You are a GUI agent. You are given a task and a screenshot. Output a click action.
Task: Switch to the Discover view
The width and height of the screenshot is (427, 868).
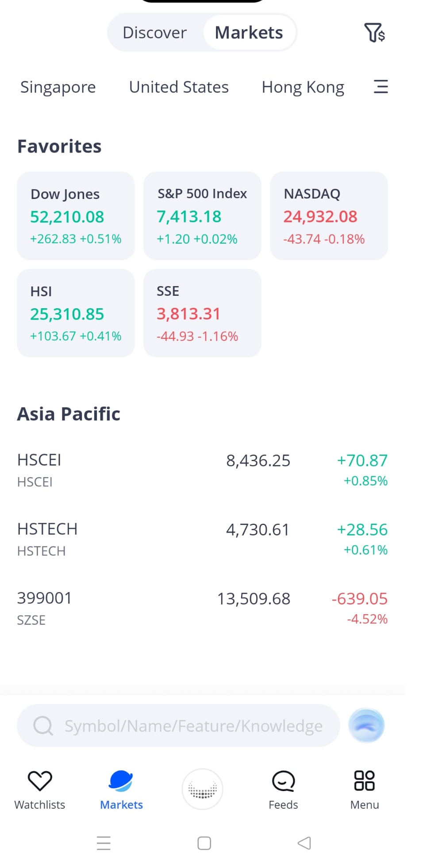(154, 32)
